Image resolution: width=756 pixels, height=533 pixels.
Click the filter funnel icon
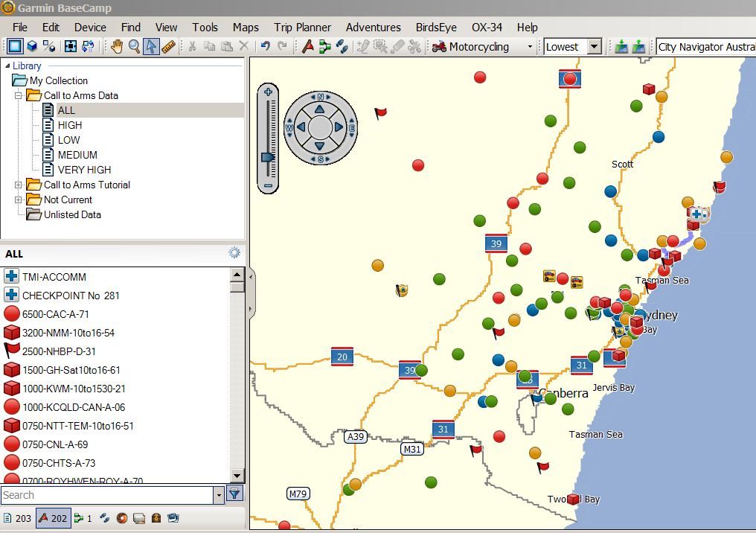click(x=235, y=494)
